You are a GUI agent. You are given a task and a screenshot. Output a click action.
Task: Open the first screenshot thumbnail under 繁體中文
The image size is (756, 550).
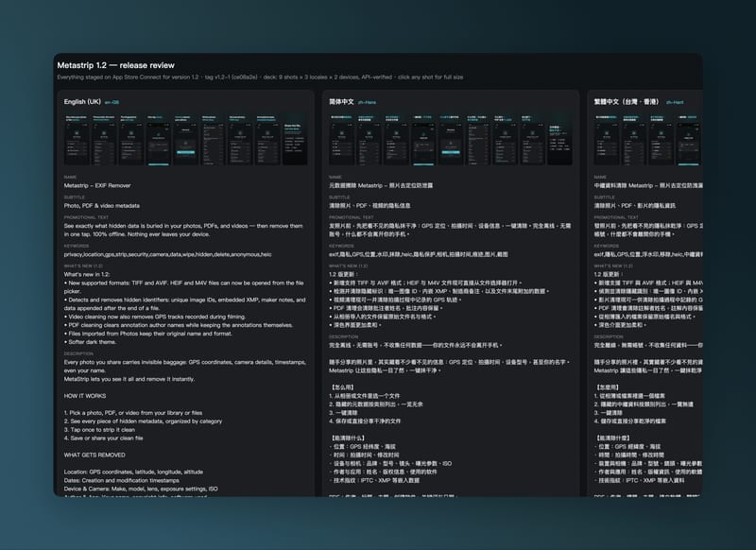point(607,140)
